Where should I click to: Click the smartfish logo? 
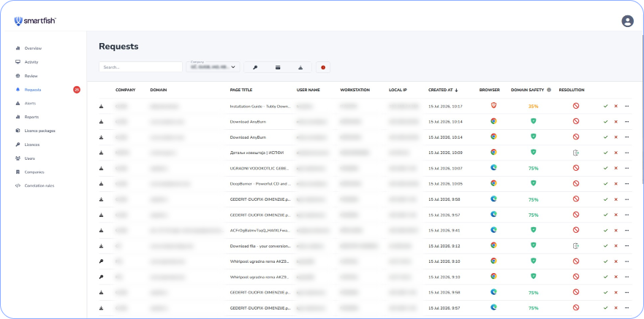[x=35, y=21]
